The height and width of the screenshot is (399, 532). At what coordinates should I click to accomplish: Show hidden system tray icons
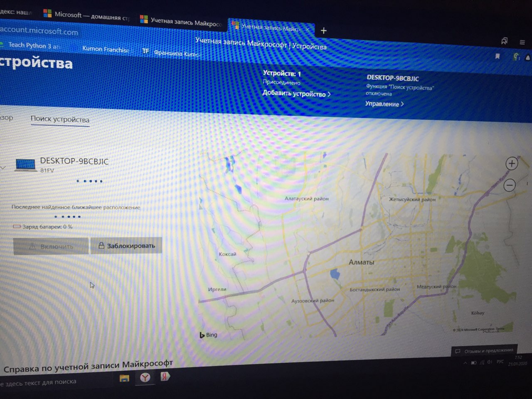(465, 363)
